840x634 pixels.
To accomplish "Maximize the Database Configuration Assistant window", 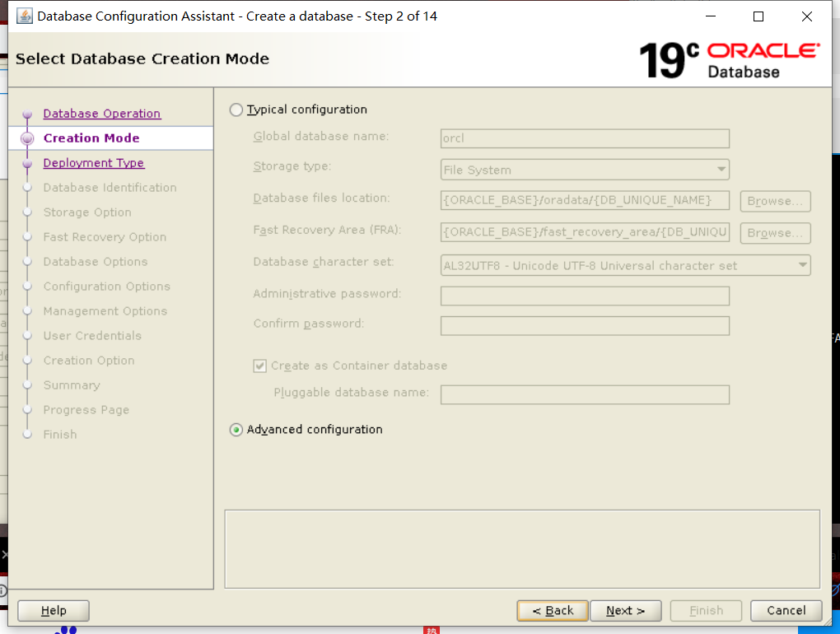I will [758, 16].
